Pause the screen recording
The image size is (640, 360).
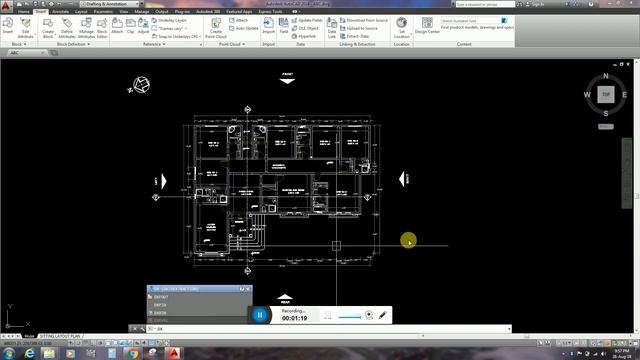[260, 315]
